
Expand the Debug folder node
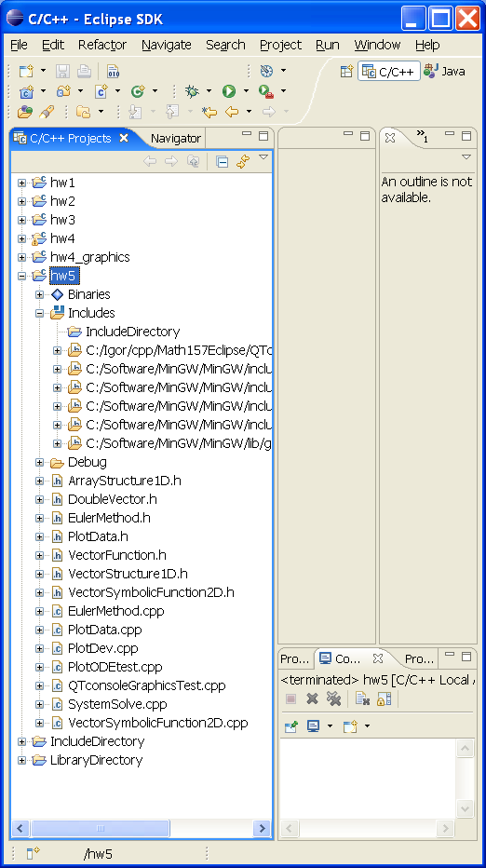(39, 462)
